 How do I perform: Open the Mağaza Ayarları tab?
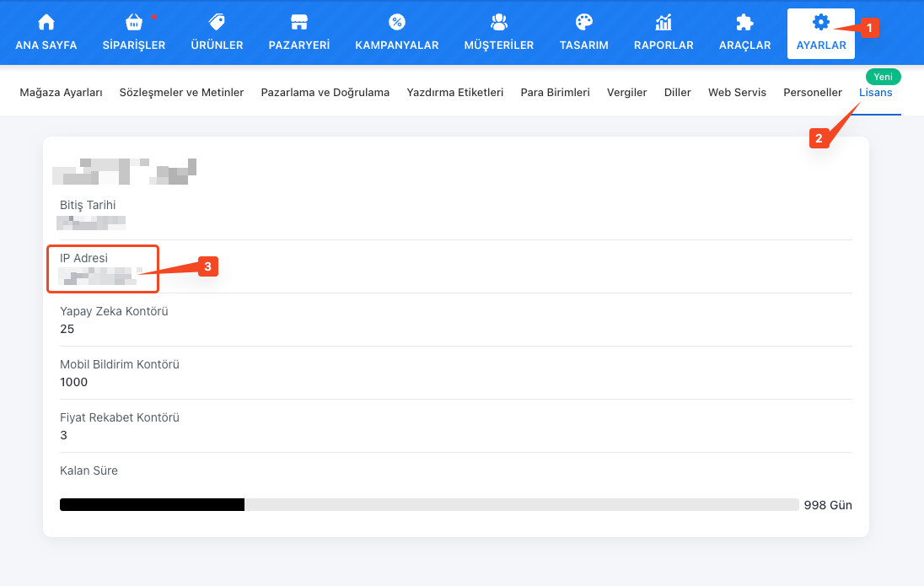click(x=61, y=93)
